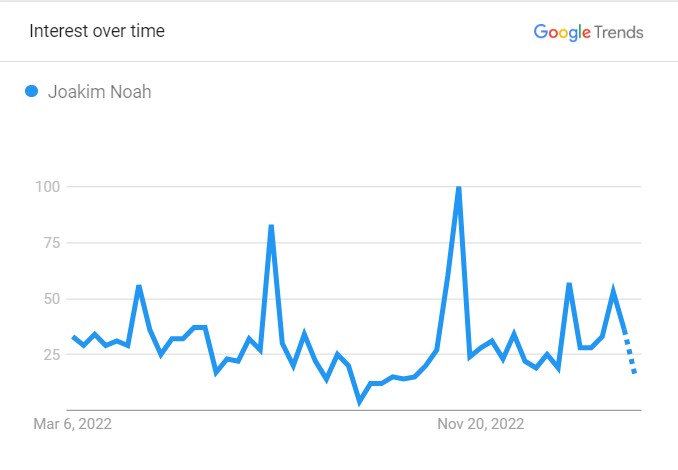Click the Google Trends logo
Screen dimensions: 678x470
tap(588, 32)
